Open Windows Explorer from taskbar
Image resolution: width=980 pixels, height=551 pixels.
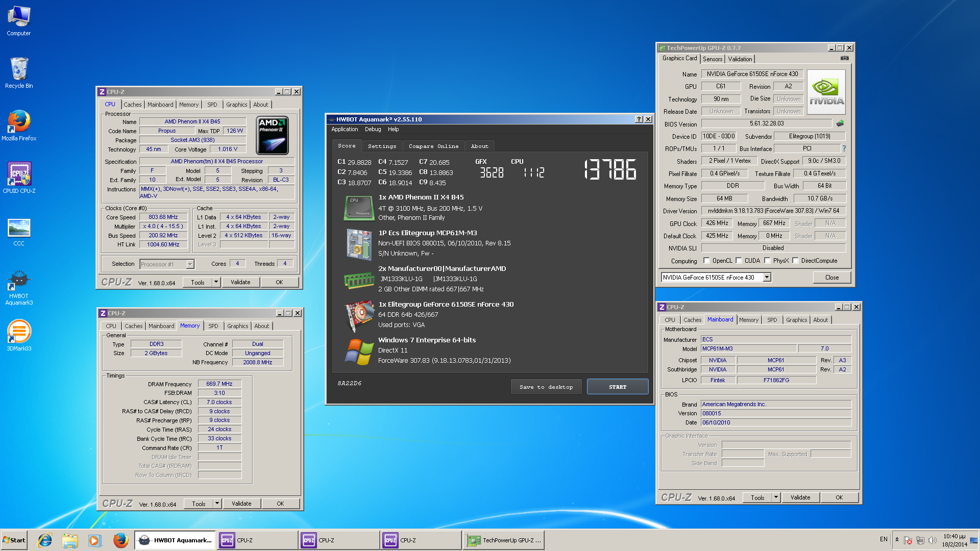click(x=70, y=540)
